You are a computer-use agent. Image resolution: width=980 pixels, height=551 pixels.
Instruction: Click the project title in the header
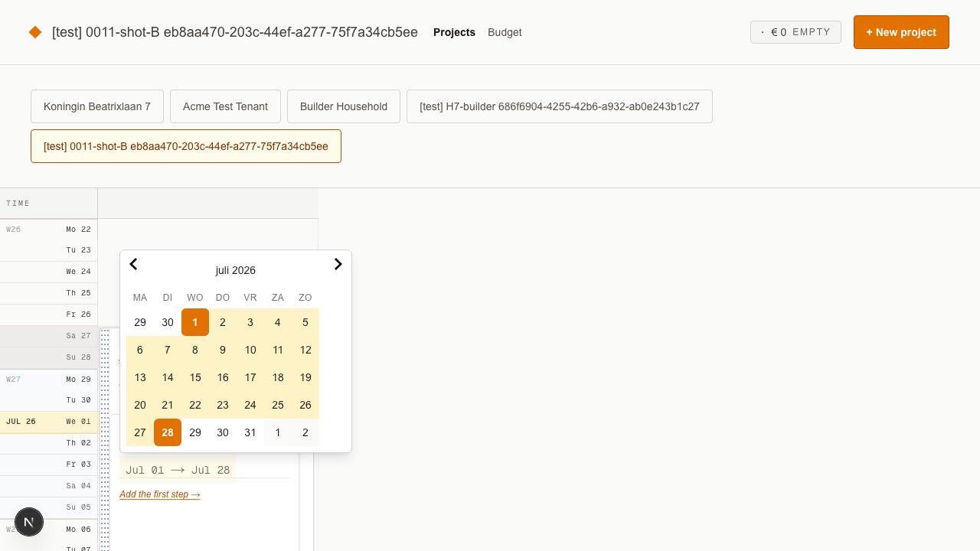point(235,32)
